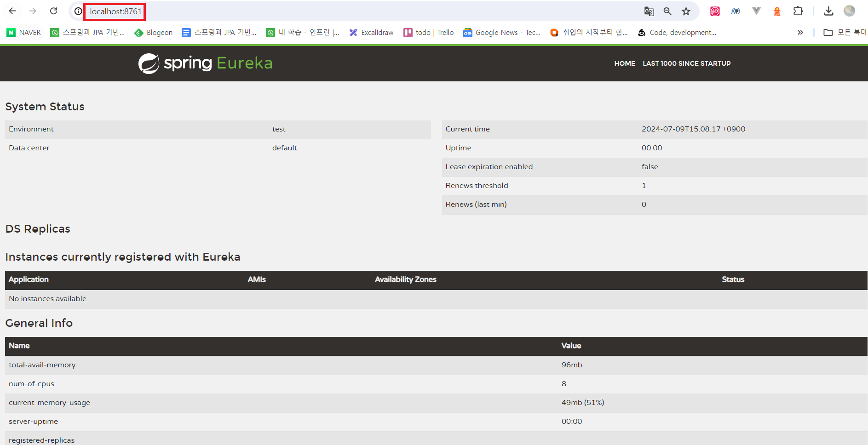Click the Application column header

pos(29,280)
